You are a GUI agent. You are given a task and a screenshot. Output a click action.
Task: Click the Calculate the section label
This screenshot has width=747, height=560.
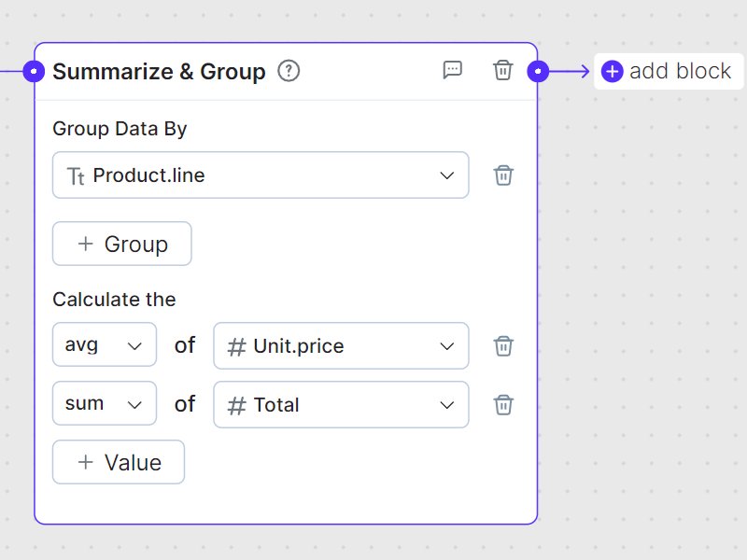(x=114, y=300)
